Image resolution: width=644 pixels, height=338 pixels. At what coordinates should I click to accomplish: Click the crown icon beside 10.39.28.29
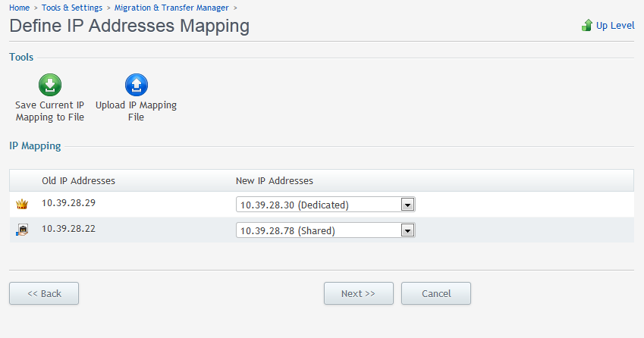pyautogui.click(x=22, y=204)
